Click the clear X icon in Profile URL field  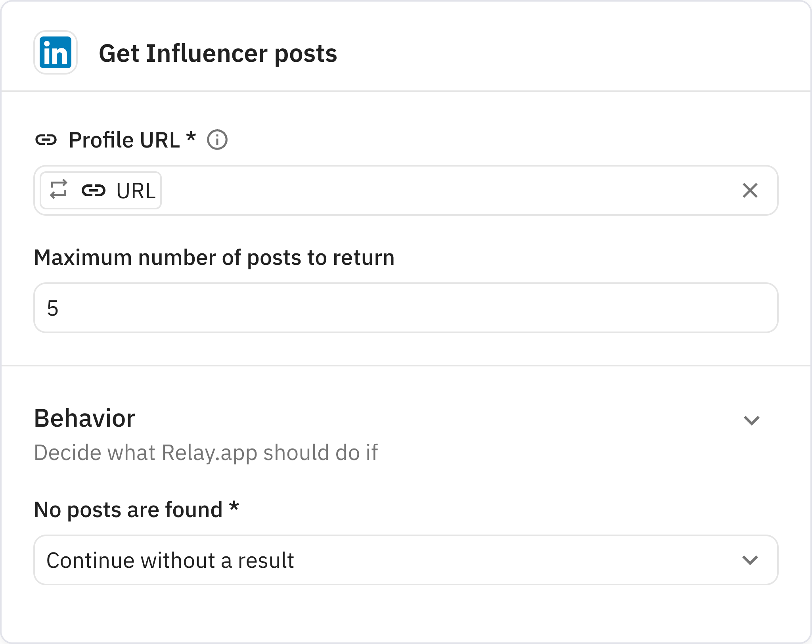[751, 191]
